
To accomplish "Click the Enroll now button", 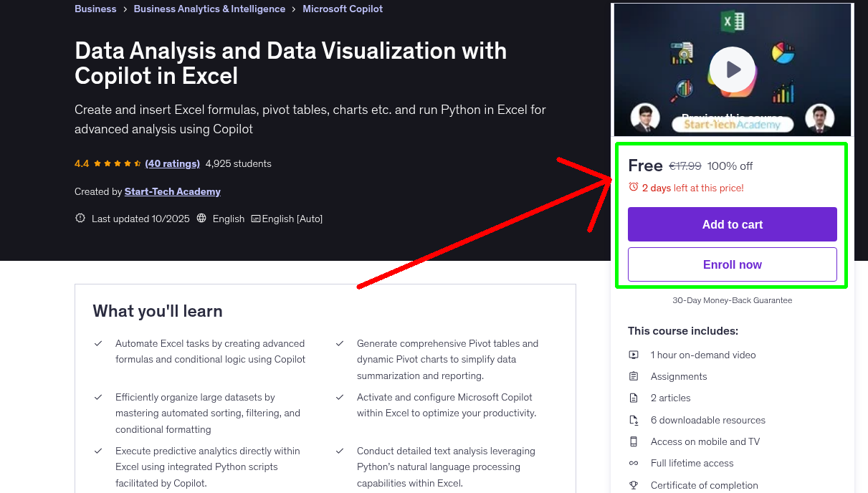I will point(732,264).
